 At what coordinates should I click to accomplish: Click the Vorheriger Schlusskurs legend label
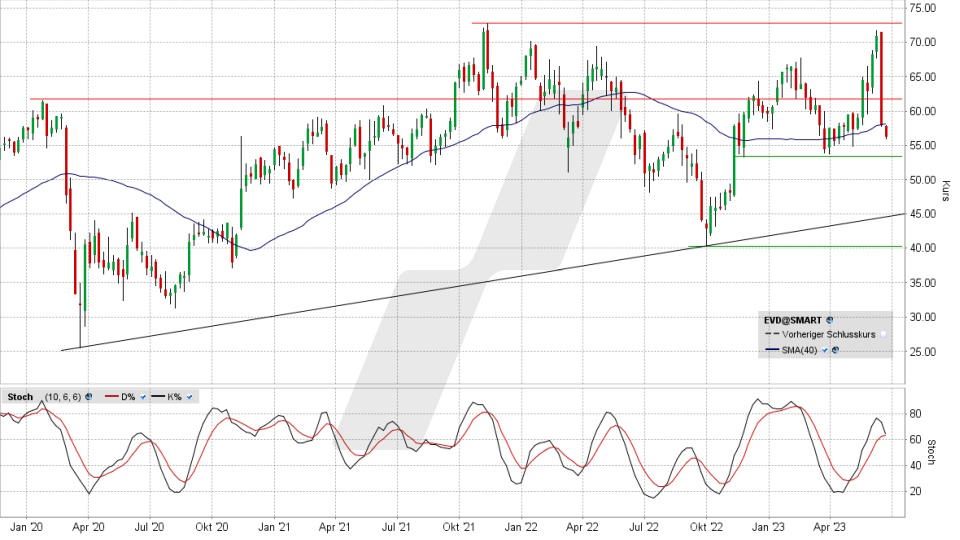coord(828,334)
